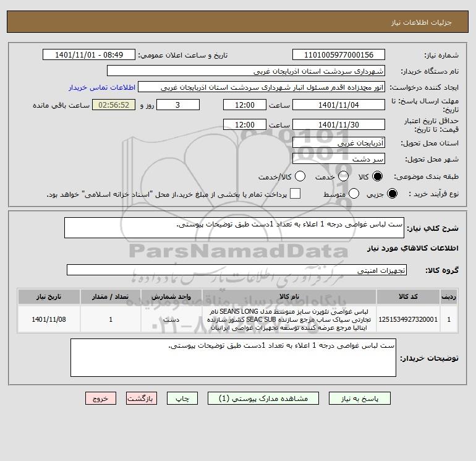
Task: Click the گروه کالا field تجهیزات امنیتی
Action: (x=237, y=270)
